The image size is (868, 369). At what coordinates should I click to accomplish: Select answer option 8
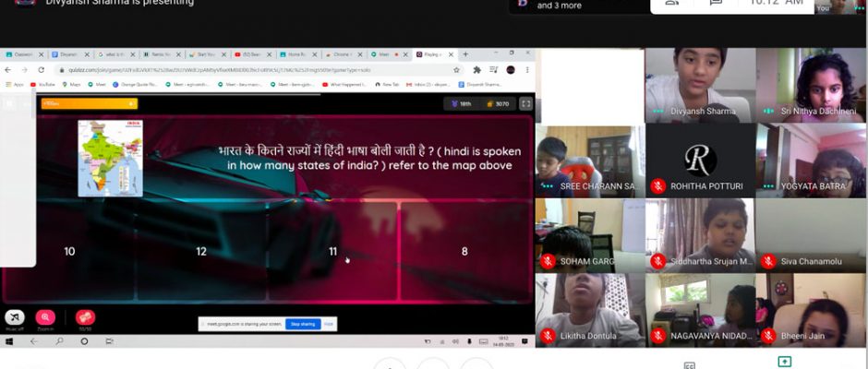[x=464, y=252]
